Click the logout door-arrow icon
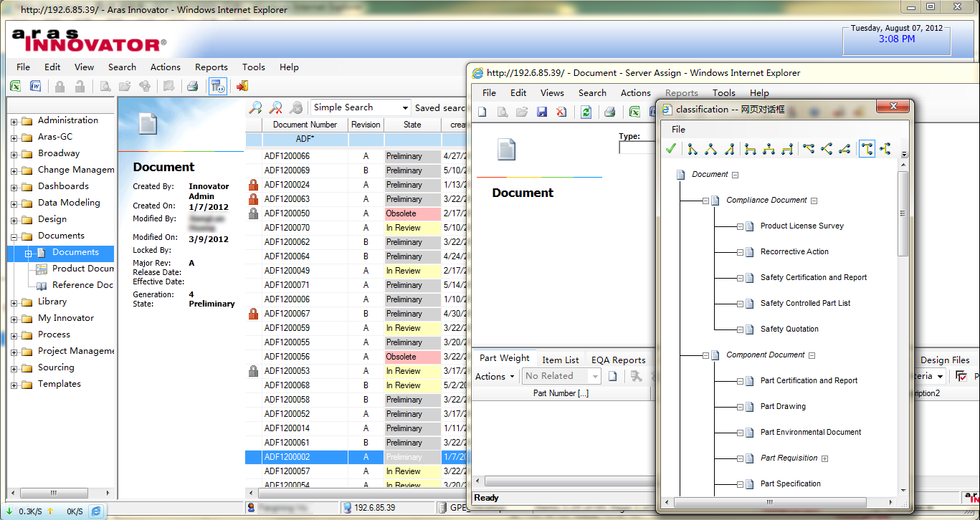 pos(242,86)
